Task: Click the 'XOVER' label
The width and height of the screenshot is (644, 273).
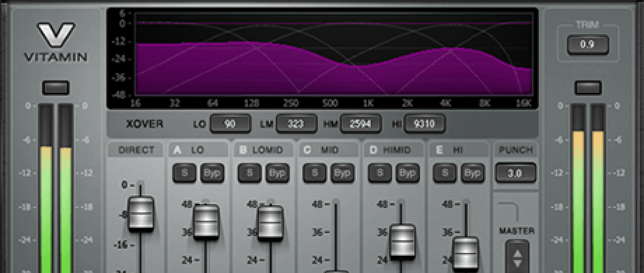Action: click(145, 124)
